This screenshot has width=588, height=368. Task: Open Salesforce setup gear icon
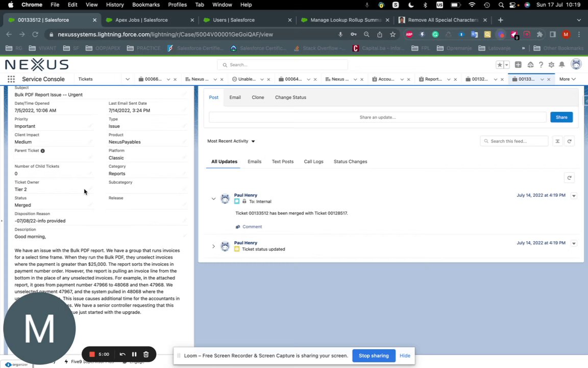(551, 64)
